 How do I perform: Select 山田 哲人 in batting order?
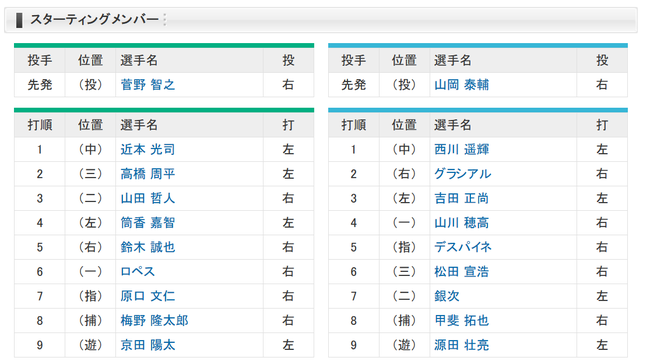tap(148, 199)
